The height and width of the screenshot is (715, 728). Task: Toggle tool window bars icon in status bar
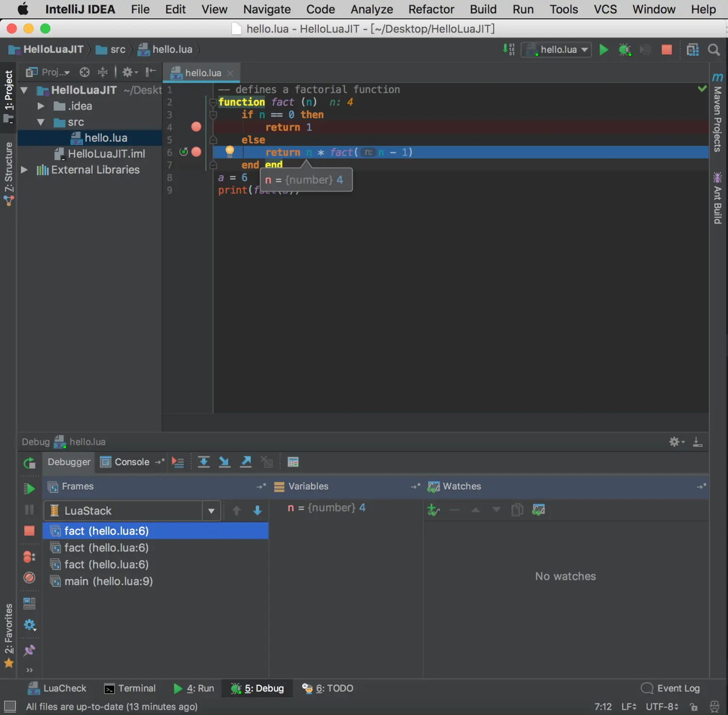(10, 706)
